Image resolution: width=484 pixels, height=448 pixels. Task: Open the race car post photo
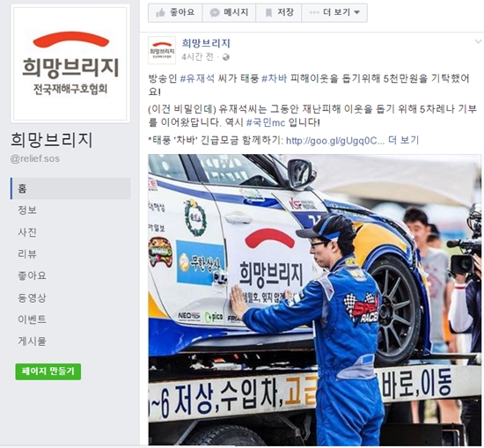(314, 299)
